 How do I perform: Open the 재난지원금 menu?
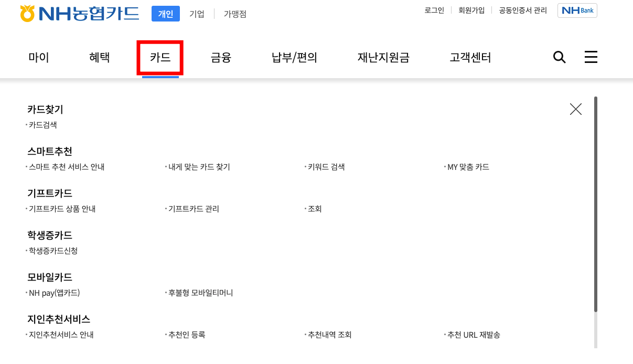[x=383, y=58]
